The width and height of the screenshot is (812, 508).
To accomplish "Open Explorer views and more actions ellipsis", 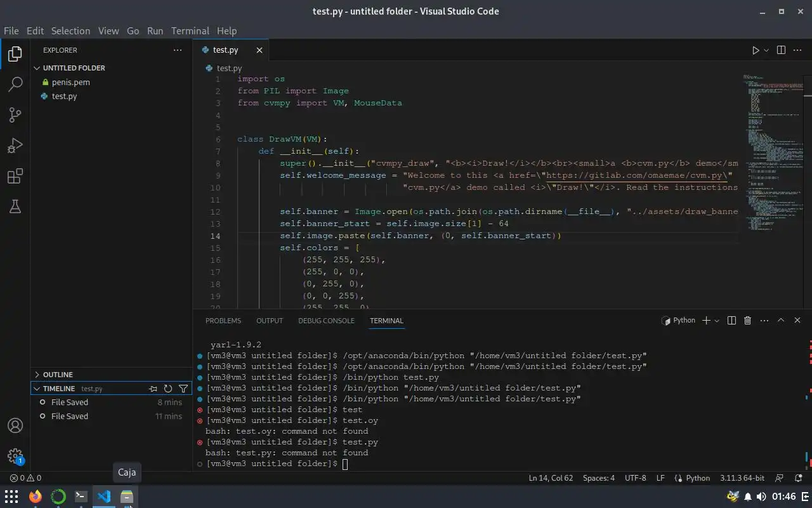I will point(178,50).
